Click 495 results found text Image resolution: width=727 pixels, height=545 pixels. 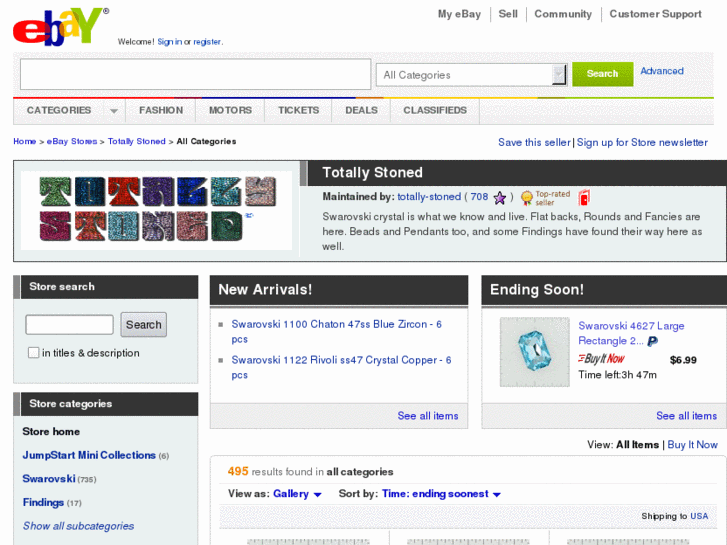[x=310, y=472]
